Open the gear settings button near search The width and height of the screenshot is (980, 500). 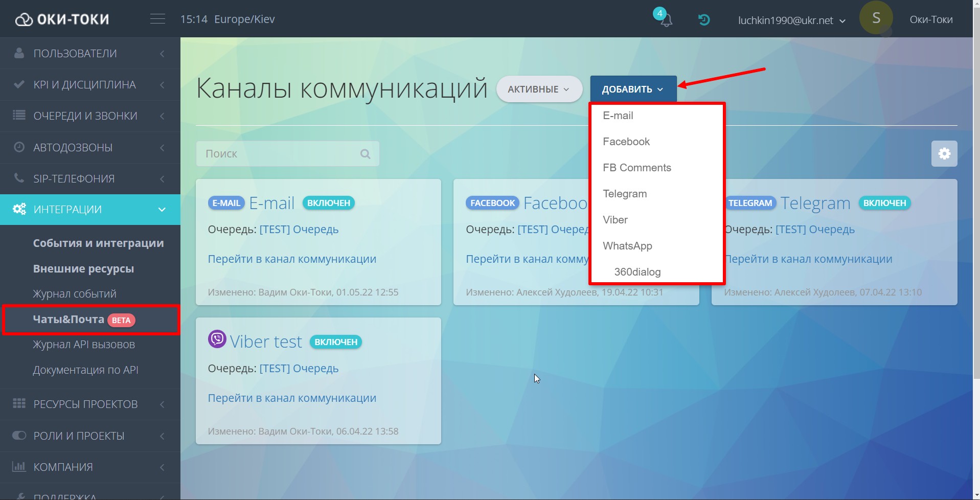pyautogui.click(x=944, y=153)
